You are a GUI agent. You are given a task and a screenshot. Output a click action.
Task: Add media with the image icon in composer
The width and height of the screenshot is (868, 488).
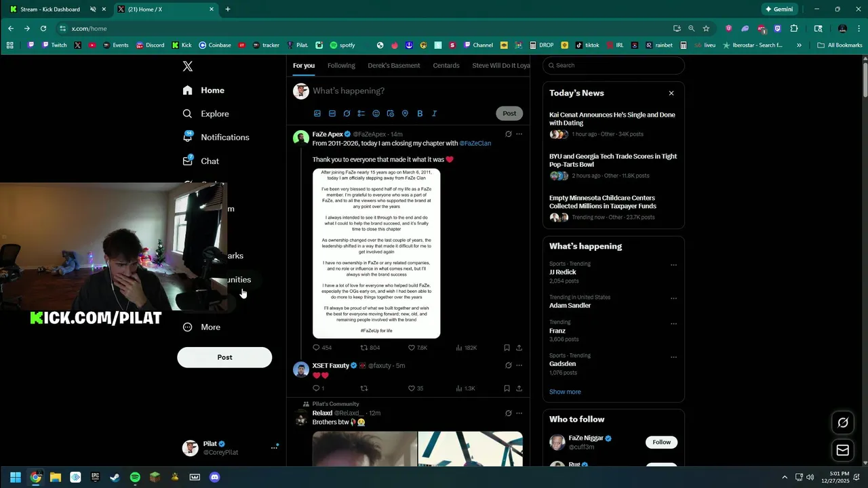(317, 113)
